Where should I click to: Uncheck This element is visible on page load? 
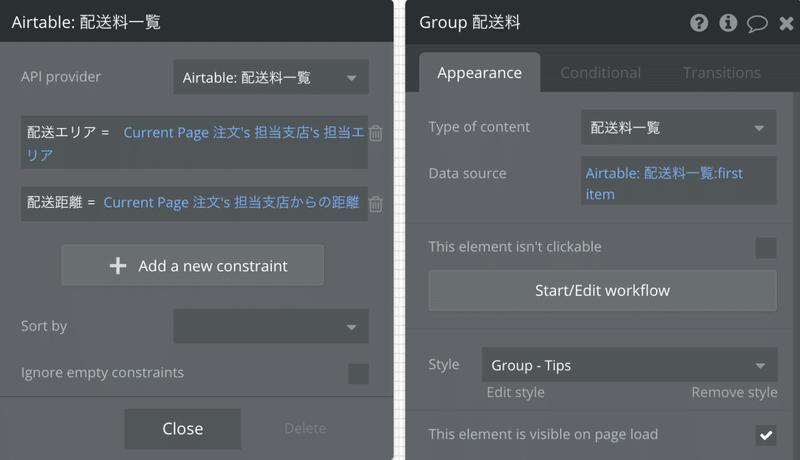click(x=766, y=436)
